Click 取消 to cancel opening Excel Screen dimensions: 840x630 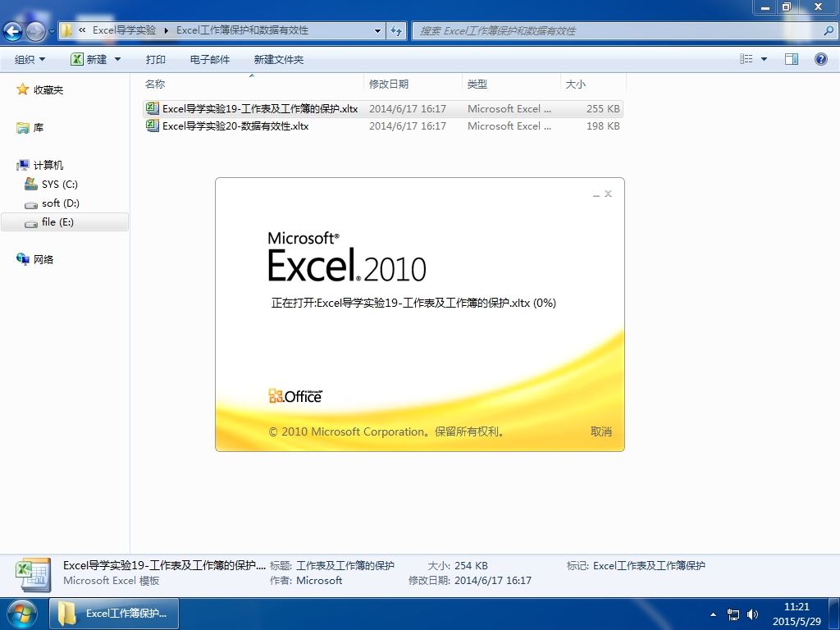point(601,431)
